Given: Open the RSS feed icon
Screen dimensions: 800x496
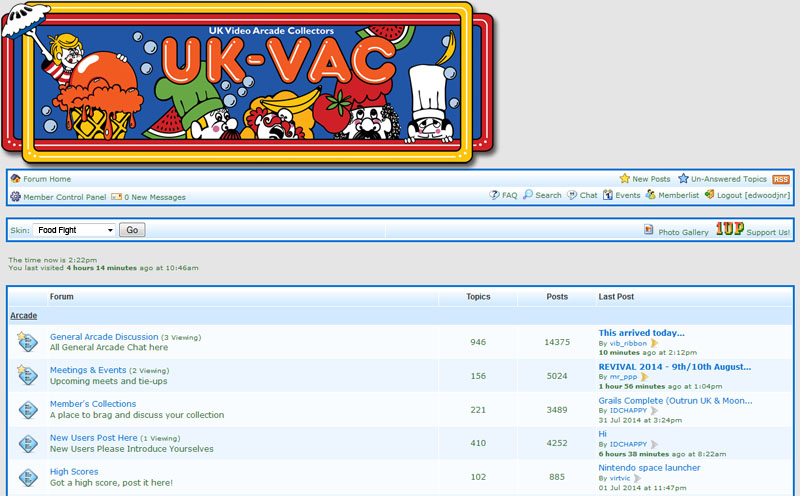Looking at the screenshot, I should pyautogui.click(x=781, y=179).
